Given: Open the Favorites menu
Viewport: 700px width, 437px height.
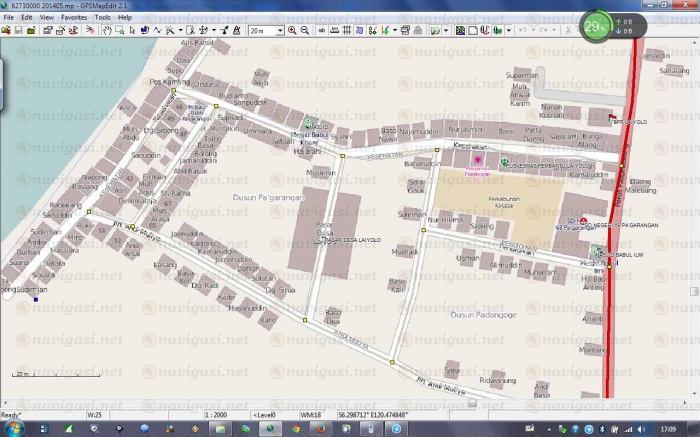Looking at the screenshot, I should [x=73, y=17].
